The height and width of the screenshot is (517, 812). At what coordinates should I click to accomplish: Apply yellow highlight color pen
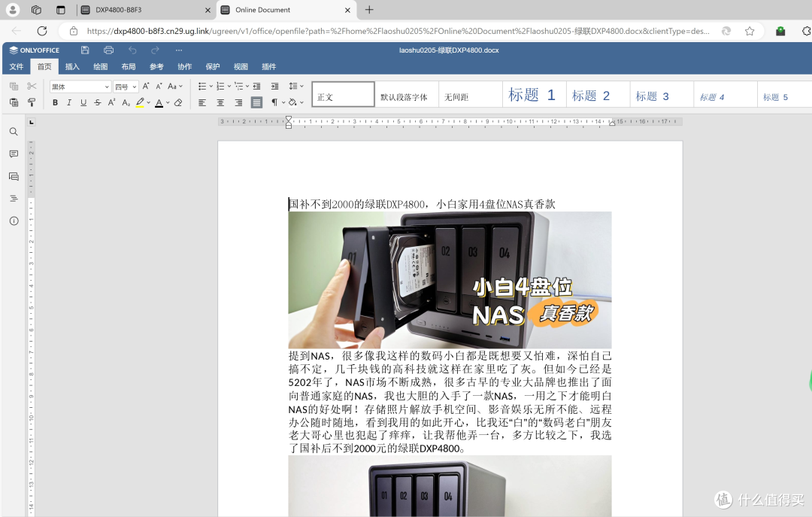140,102
